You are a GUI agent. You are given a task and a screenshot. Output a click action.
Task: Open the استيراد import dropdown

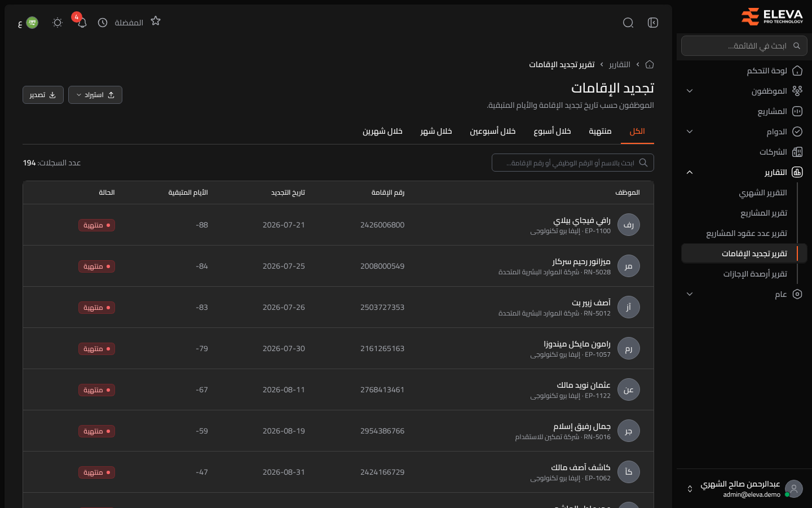coord(95,95)
